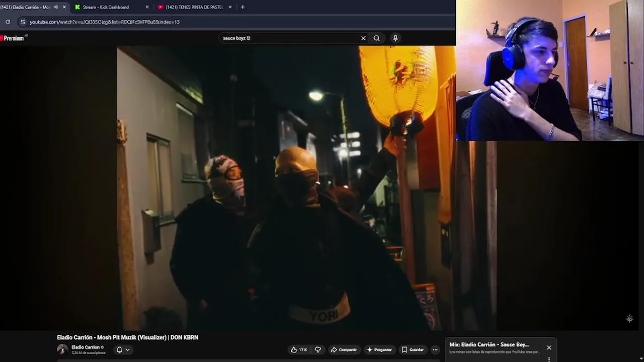Close the TENES PINTA DE PASTEL tab
Screen dimensions: 644x362
(x=230, y=7)
